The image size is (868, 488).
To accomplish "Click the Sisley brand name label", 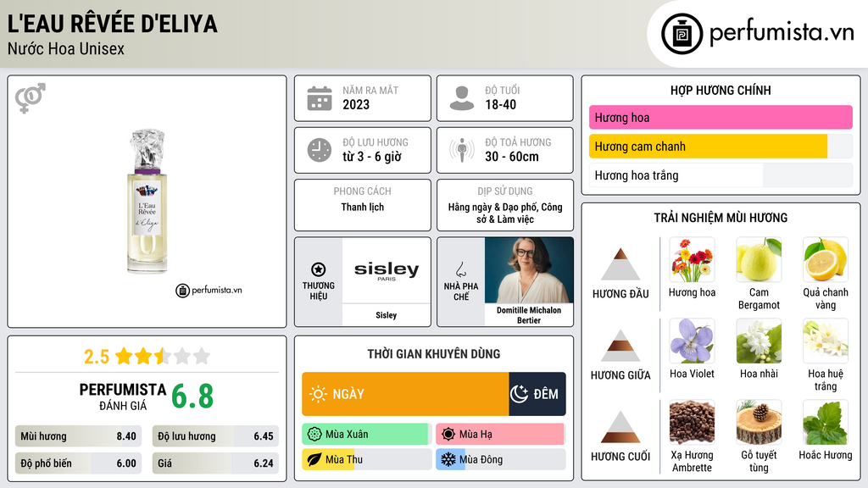I will pyautogui.click(x=387, y=315).
